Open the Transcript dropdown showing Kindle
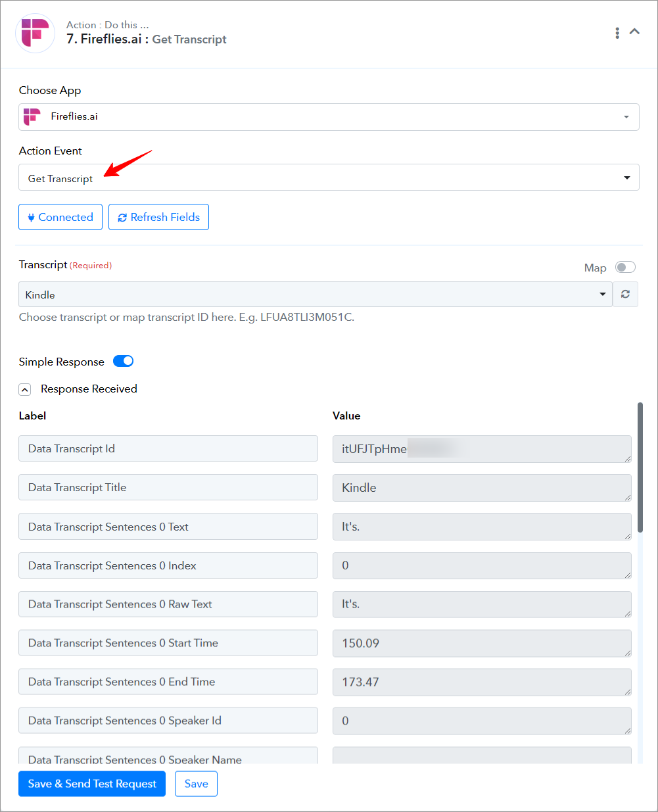 (316, 295)
